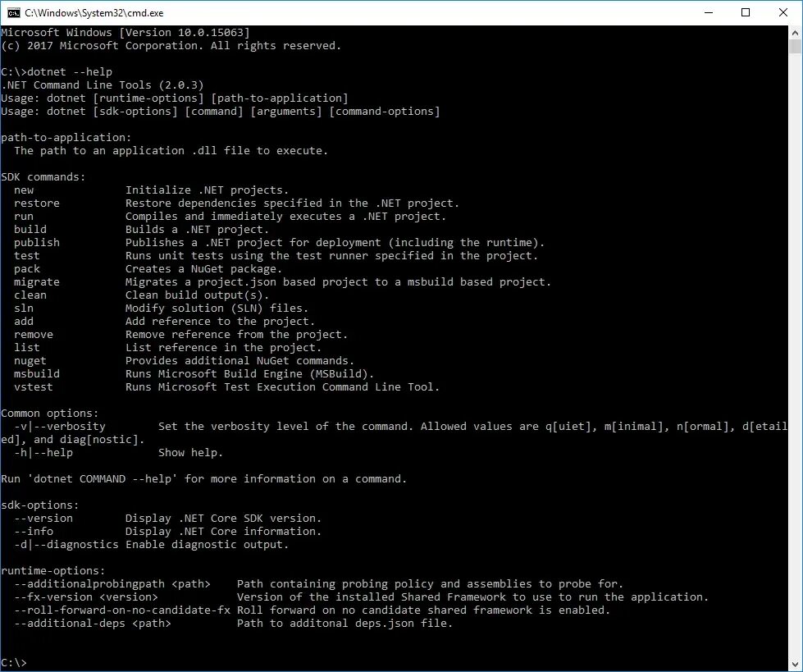803x672 pixels.
Task: Click the scrollbar down arrow
Action: point(795,665)
